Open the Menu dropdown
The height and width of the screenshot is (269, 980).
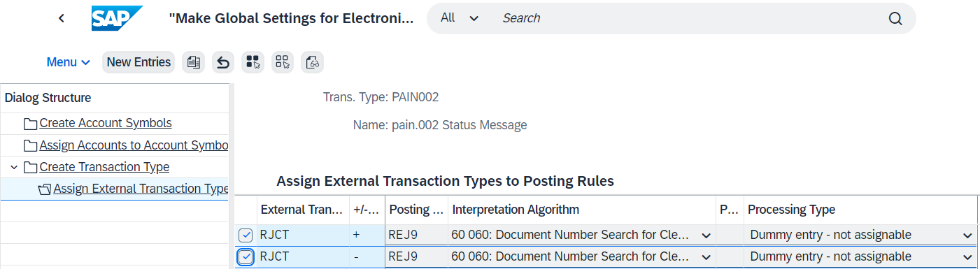69,62
